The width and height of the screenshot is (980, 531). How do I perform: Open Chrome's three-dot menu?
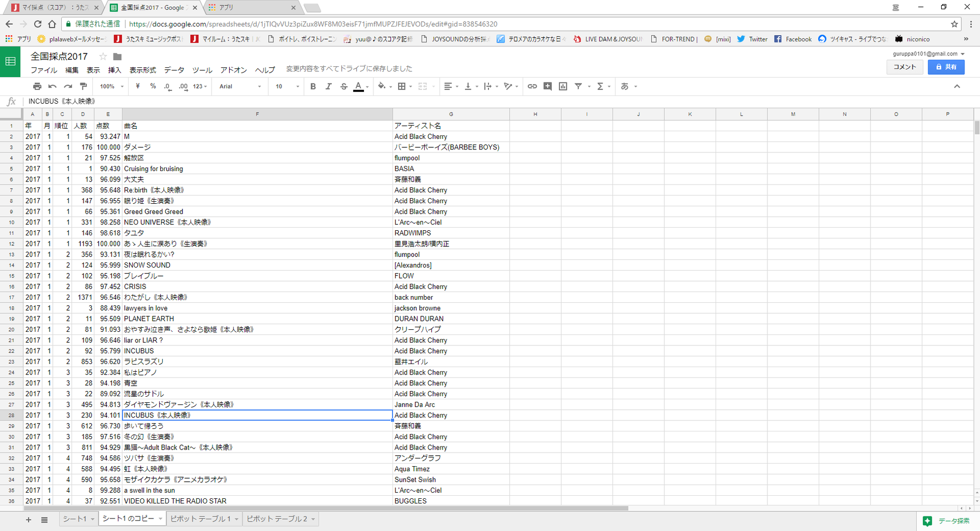pos(971,24)
